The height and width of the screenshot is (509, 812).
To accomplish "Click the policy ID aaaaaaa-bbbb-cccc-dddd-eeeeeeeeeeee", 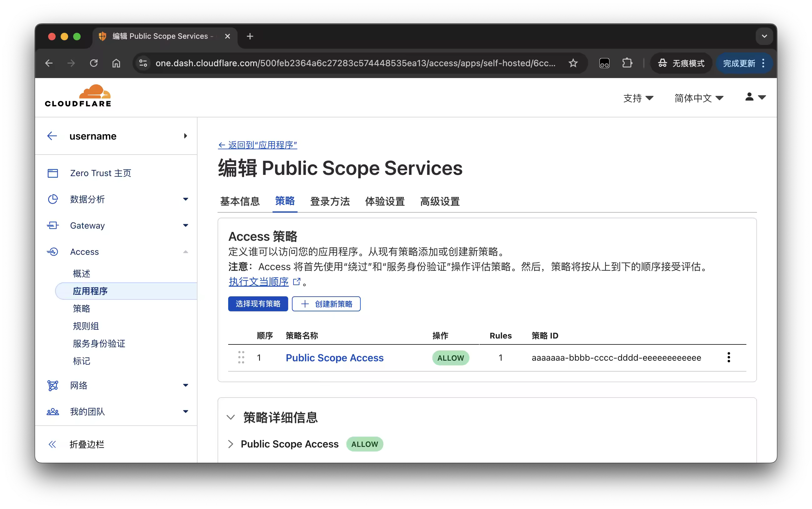I will (616, 358).
